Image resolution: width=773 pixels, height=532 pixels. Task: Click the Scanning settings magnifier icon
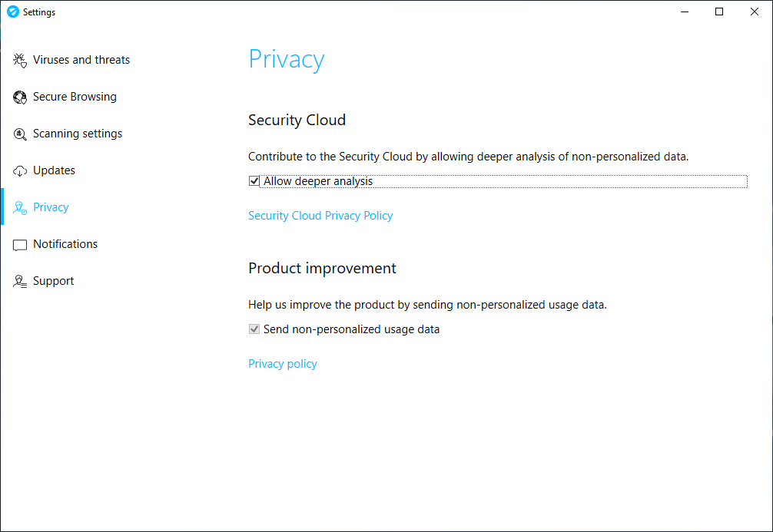pyautogui.click(x=20, y=134)
